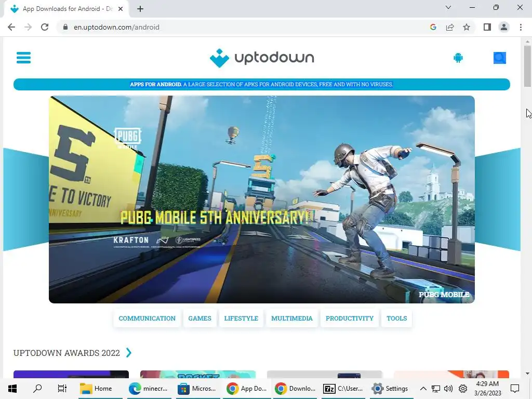
Task: Show hidden system tray icons
Action: click(x=423, y=389)
